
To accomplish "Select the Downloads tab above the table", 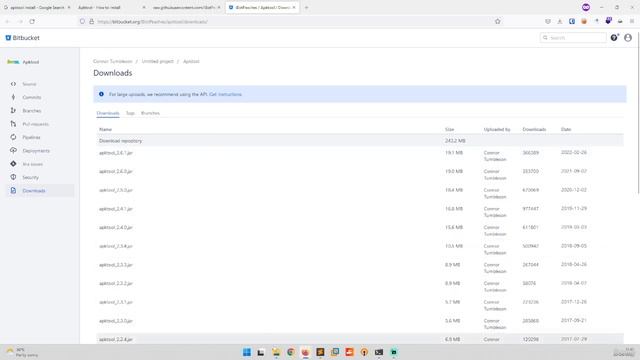I will tap(108, 113).
